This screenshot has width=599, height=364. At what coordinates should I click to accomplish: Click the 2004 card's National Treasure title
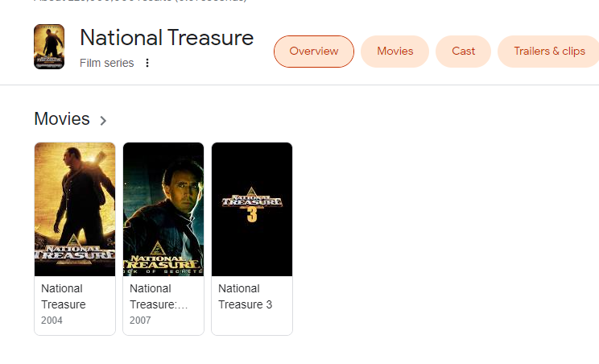(63, 296)
